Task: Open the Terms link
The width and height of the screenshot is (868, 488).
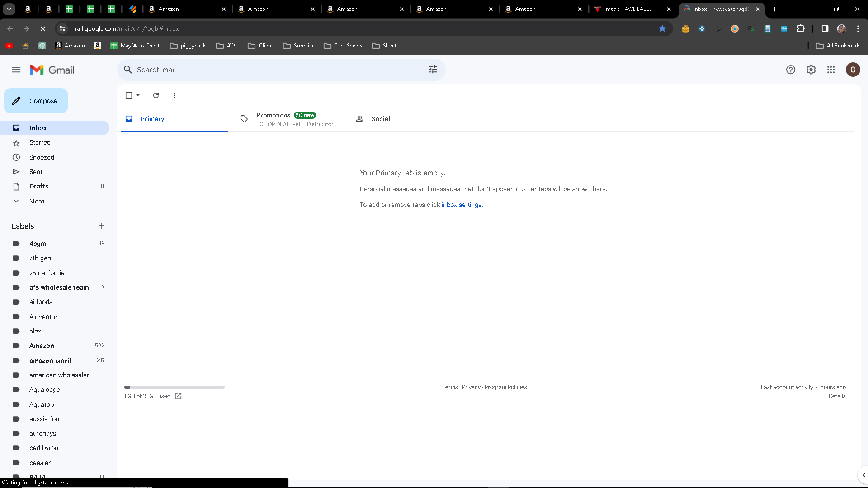Action: pos(450,387)
